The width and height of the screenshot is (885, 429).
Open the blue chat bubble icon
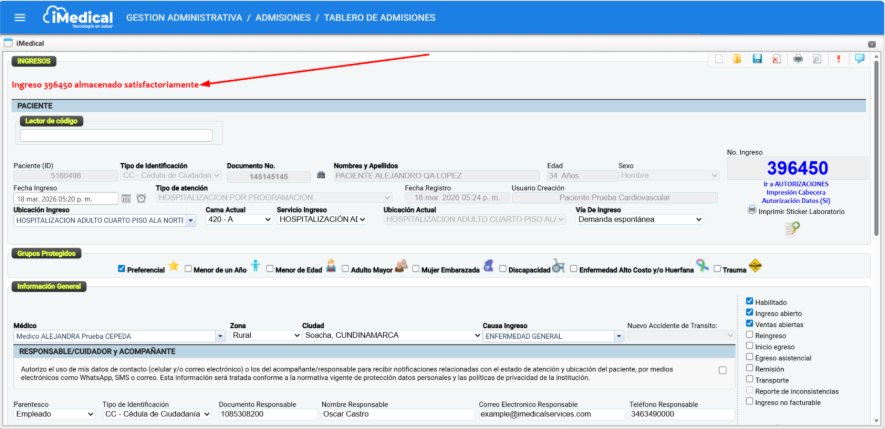[859, 59]
